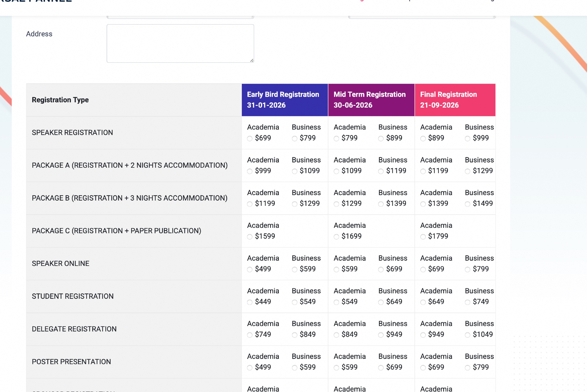Screen dimensions: 587x392
Task: Choose Poster Presentation Final Academia $699
Action: (x=423, y=368)
